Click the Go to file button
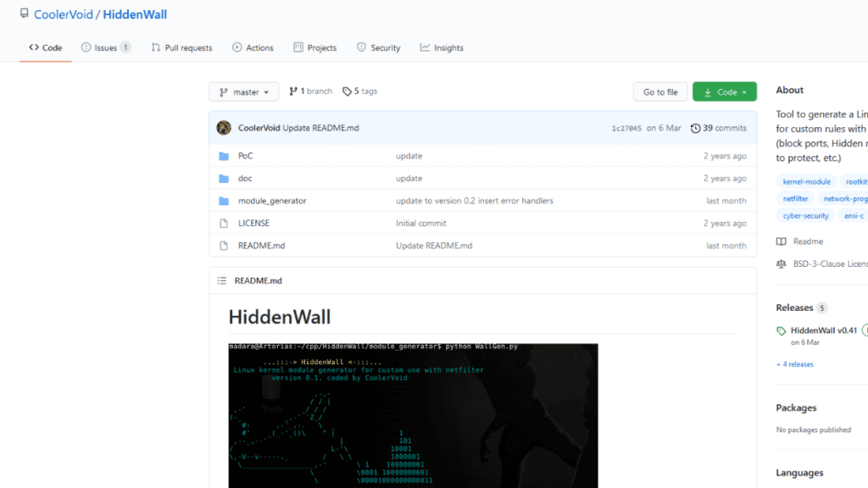The image size is (868, 488). coord(659,91)
